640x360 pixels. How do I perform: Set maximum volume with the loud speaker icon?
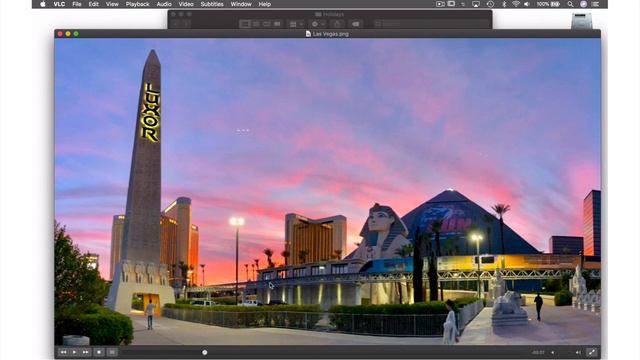(x=578, y=352)
